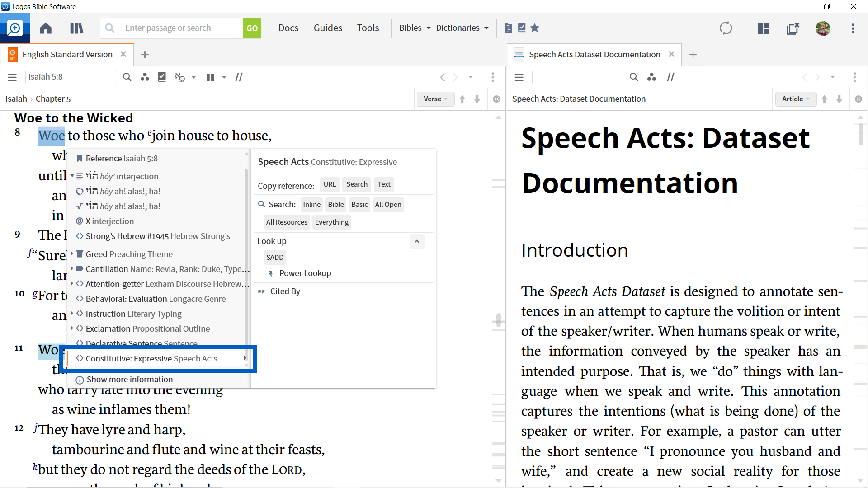Open the Verse navigation dropdown
Viewport: 868px width, 488px height.
click(435, 99)
